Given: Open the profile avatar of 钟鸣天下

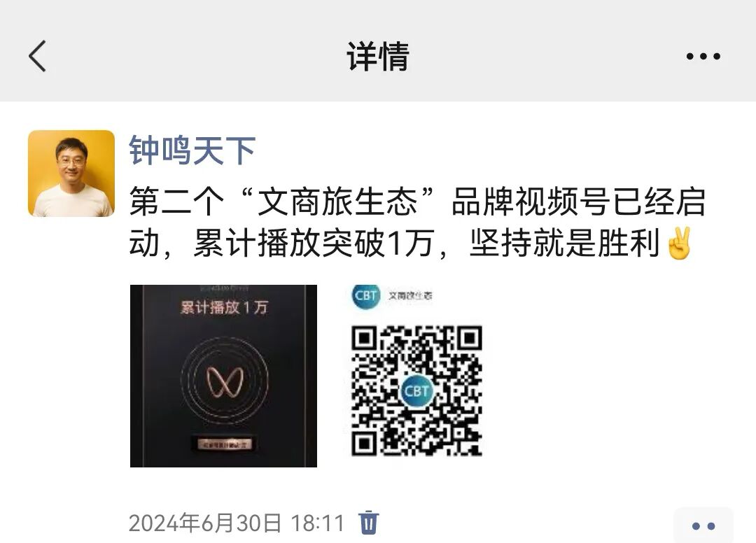Looking at the screenshot, I should (x=71, y=174).
